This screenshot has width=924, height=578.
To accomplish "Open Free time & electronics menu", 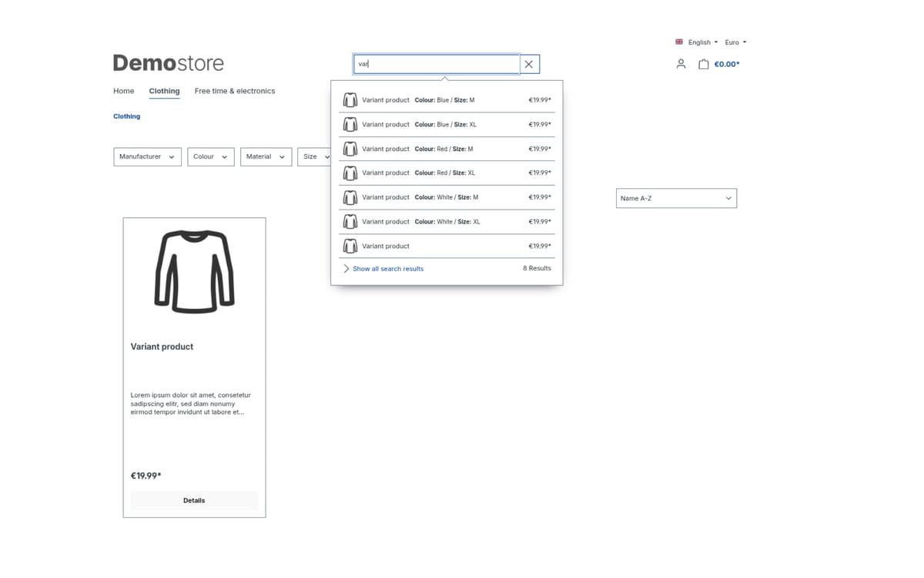I will [x=234, y=91].
